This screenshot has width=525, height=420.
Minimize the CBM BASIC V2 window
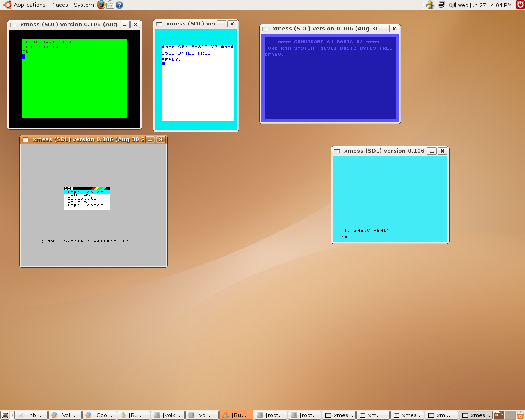click(221, 24)
